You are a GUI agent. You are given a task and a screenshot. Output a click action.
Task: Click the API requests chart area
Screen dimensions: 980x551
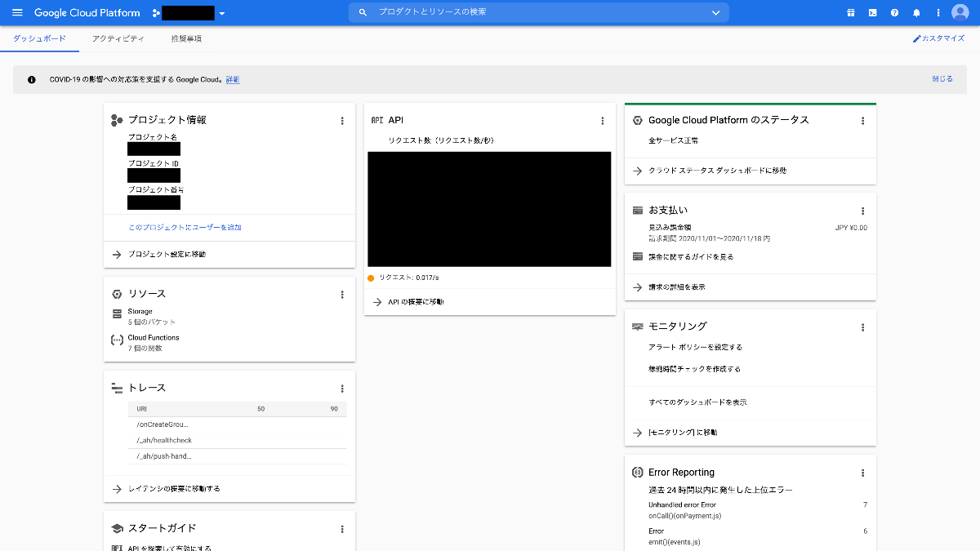coord(489,209)
